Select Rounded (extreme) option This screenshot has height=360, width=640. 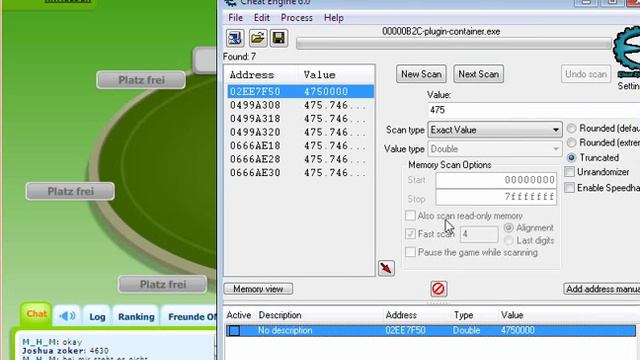[572, 143]
